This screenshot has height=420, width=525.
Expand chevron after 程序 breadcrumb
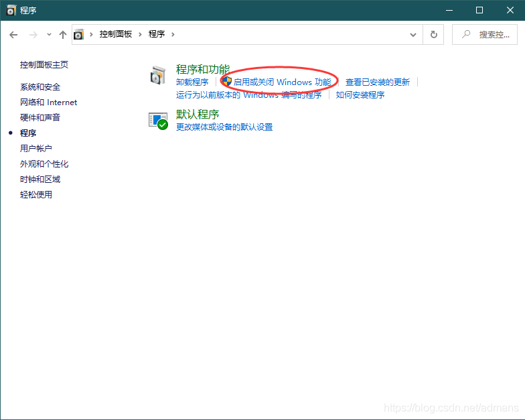(x=173, y=34)
